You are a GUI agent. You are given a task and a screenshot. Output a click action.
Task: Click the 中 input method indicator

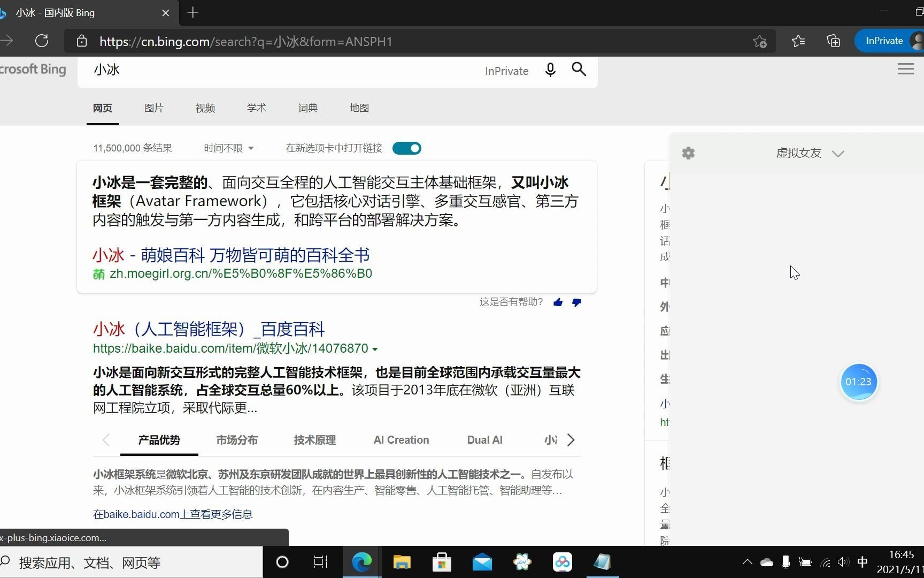(x=862, y=562)
